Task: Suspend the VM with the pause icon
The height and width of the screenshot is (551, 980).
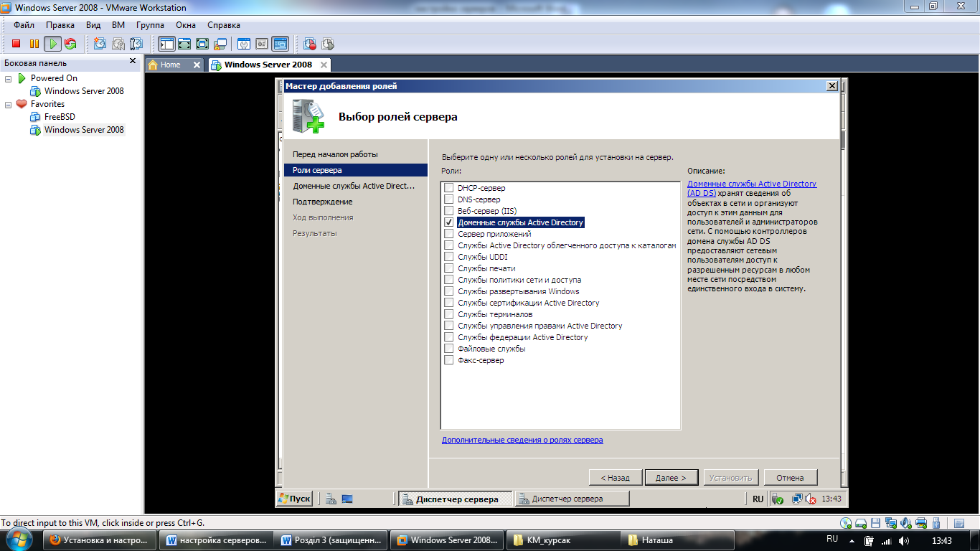Action: [x=34, y=44]
